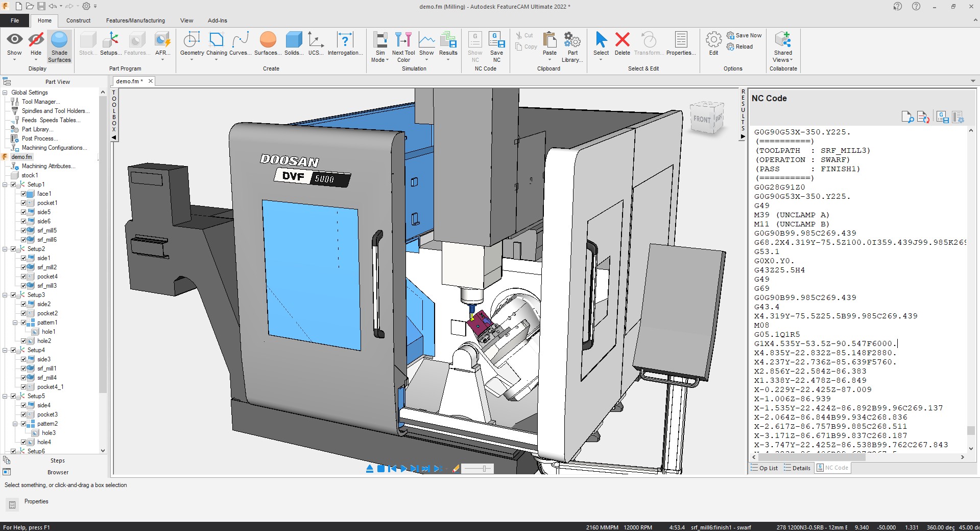Open Tool Manager in part tree
Image resolution: width=980 pixels, height=531 pixels.
[41, 102]
